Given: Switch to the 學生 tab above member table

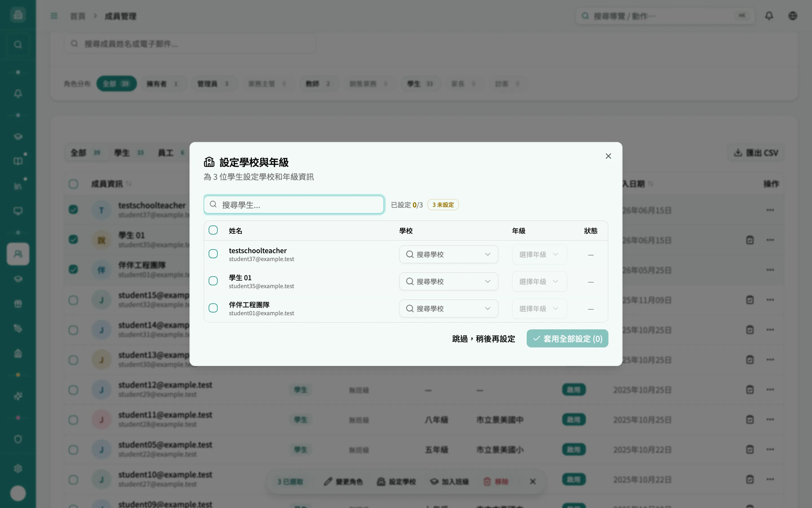Looking at the screenshot, I should pyautogui.click(x=129, y=153).
